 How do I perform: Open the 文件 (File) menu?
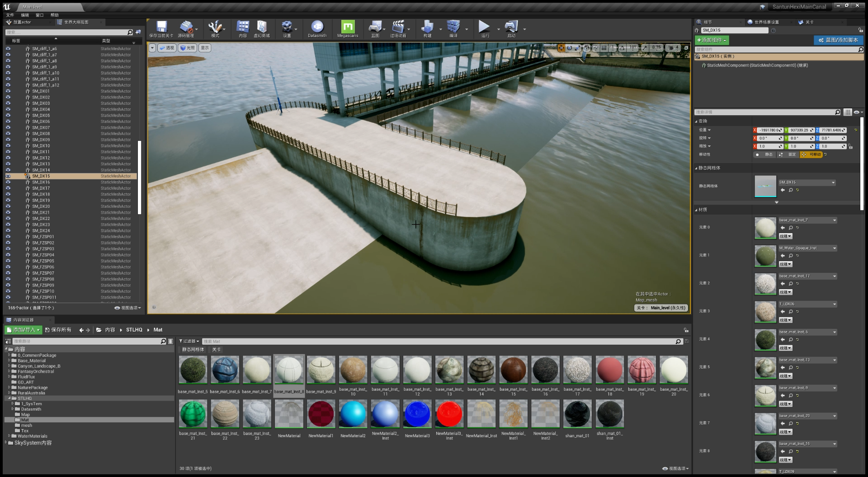10,15
